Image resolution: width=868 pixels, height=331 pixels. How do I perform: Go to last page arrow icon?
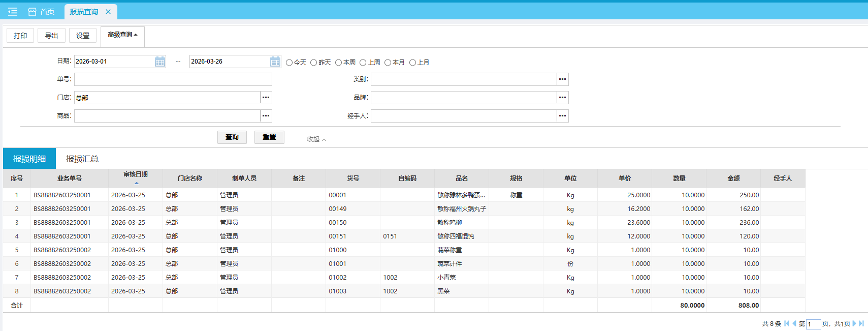pyautogui.click(x=861, y=323)
